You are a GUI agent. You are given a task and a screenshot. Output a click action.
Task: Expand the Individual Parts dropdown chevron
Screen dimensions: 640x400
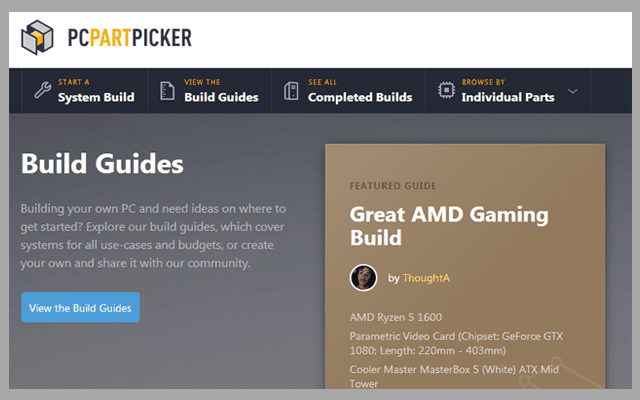(x=573, y=91)
